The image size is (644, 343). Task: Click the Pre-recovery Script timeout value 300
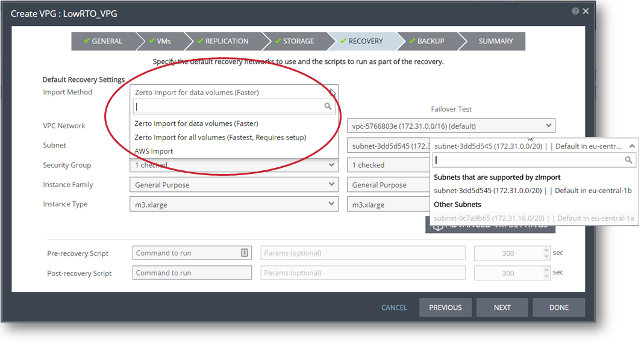(508, 253)
